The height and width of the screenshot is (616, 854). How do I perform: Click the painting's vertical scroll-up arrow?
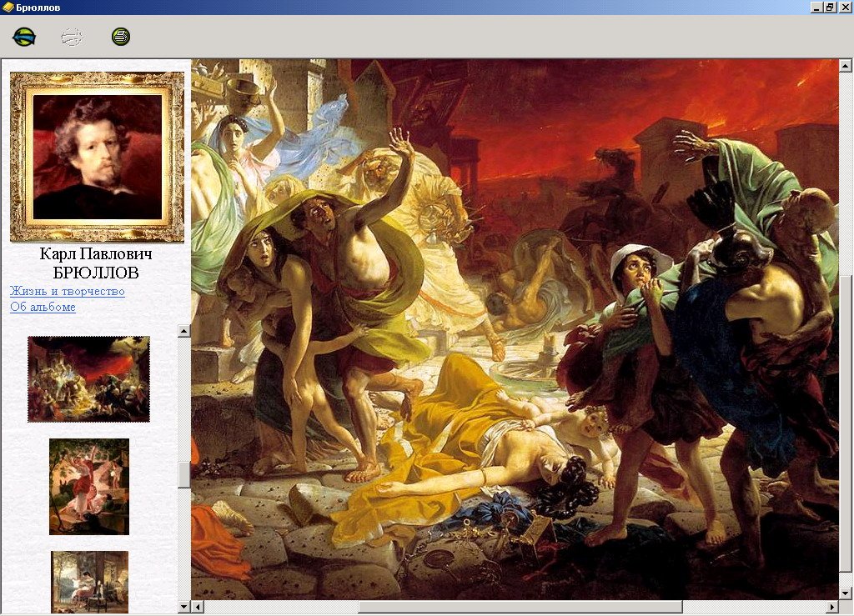[x=845, y=65]
